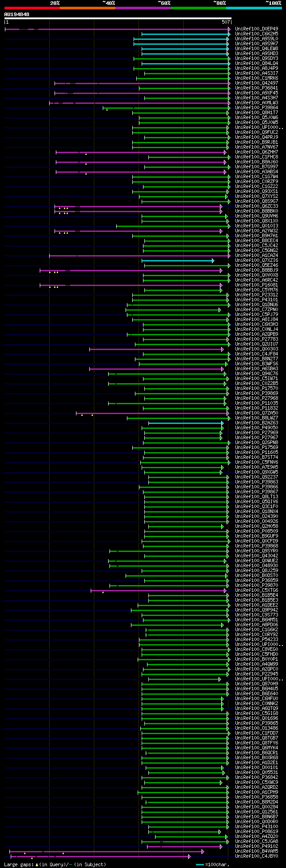Select hit UniRef100_Q6ZHH7
This screenshot has width=286, height=868.
[x=257, y=152]
